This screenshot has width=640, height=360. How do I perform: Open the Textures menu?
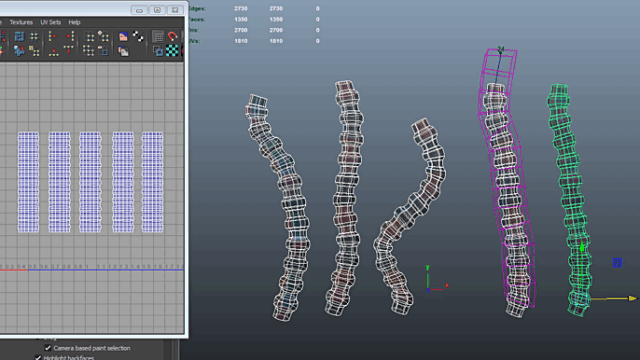(21, 22)
